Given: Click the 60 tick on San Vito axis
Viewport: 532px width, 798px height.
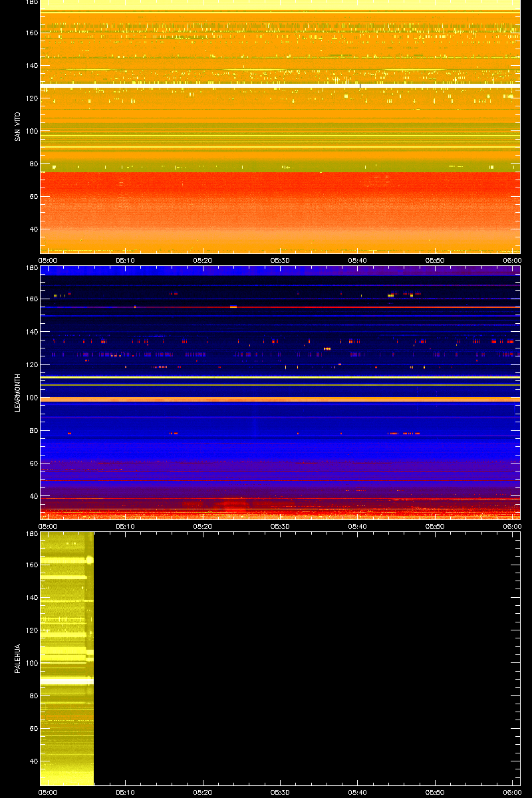Looking at the screenshot, I should point(33,197).
